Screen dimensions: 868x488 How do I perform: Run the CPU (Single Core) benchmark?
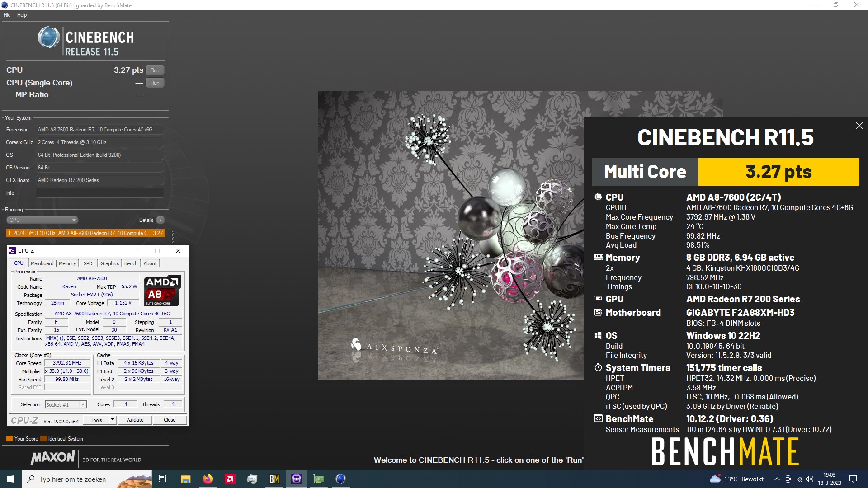coord(155,83)
